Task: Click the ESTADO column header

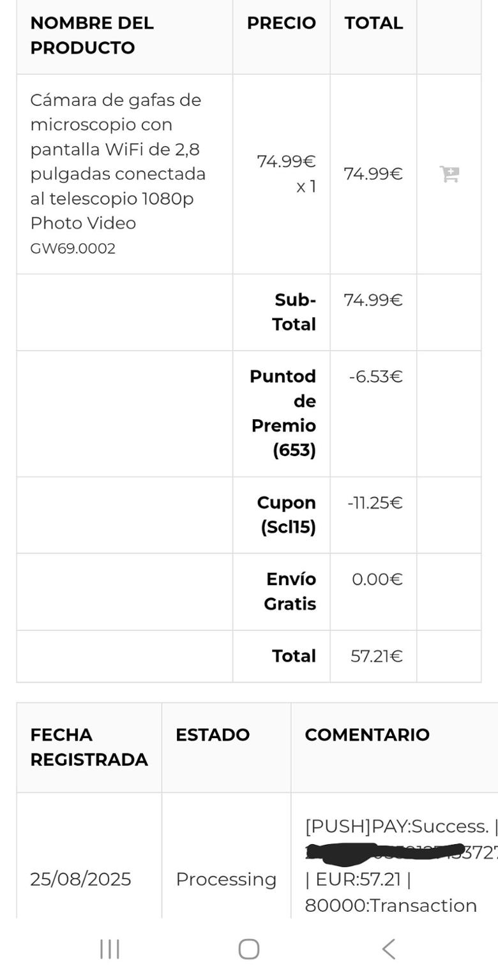Action: [x=213, y=735]
